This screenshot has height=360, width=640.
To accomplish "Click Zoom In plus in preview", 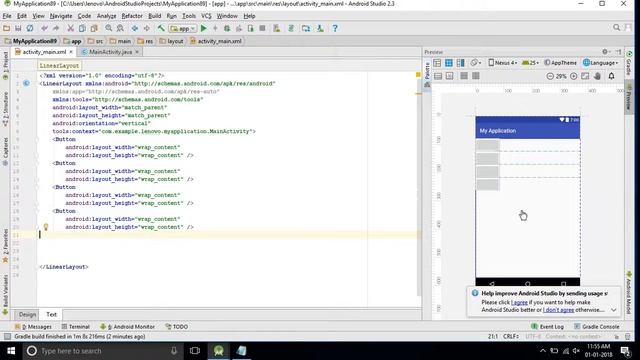I will (573, 76).
